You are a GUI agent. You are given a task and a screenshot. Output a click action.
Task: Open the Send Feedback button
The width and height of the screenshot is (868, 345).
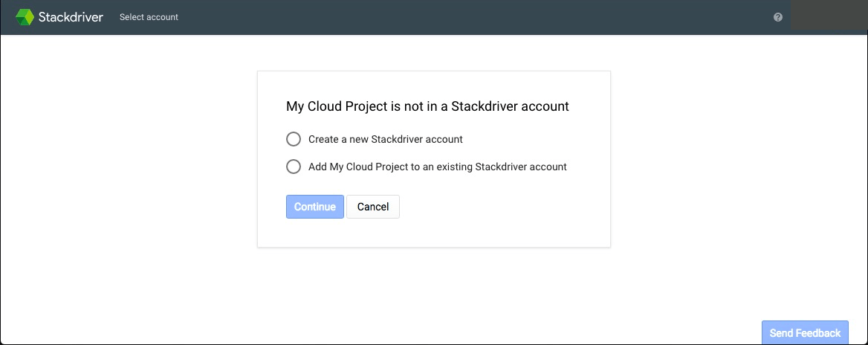tap(805, 333)
